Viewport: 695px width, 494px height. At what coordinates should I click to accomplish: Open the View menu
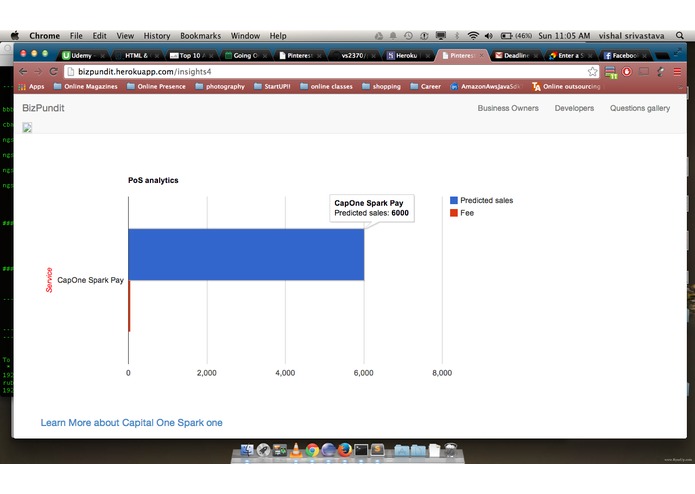(x=125, y=36)
